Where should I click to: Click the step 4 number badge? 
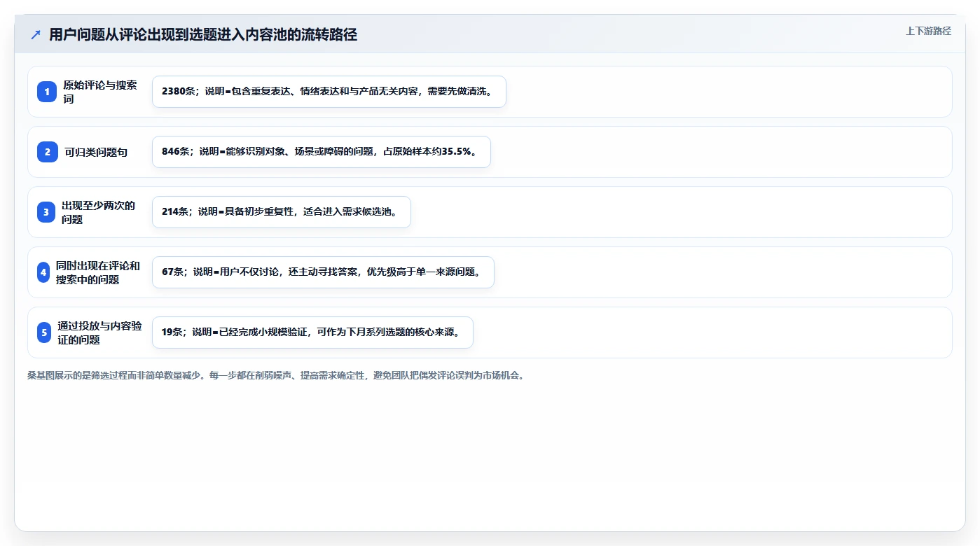[43, 272]
